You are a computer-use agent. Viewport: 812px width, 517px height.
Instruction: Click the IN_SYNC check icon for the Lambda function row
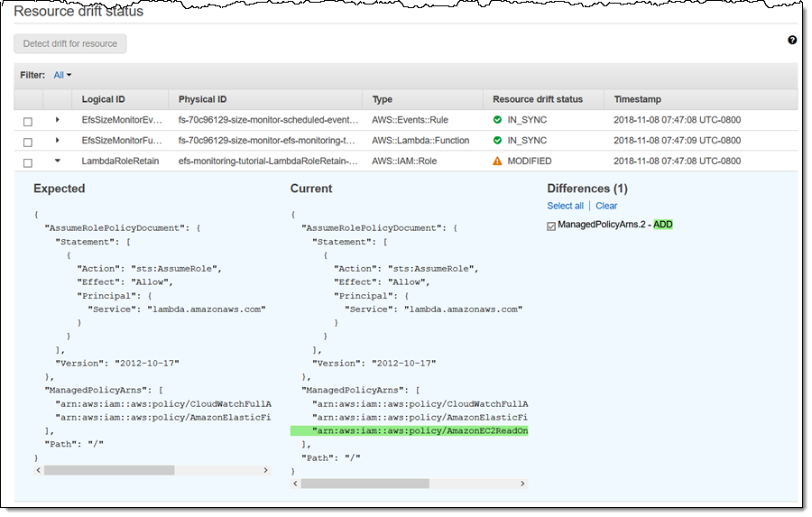[x=497, y=141]
